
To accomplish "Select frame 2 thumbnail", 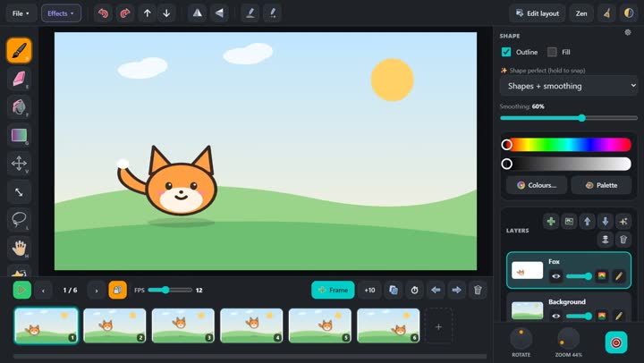I will (114, 325).
